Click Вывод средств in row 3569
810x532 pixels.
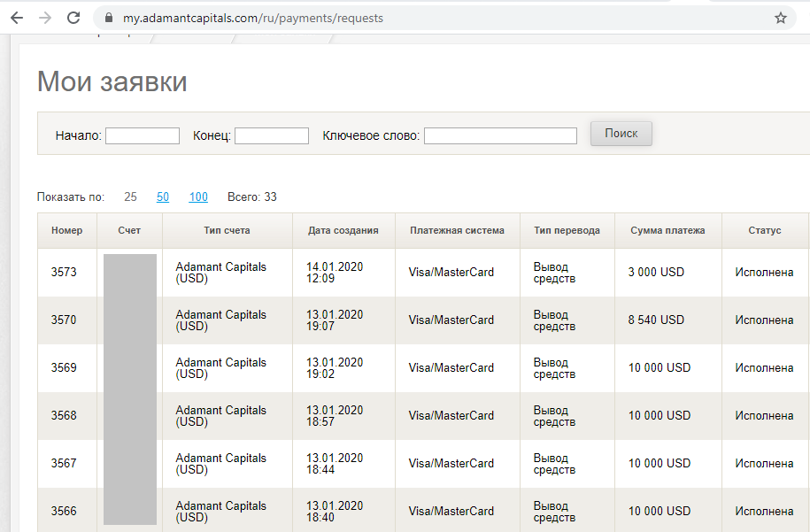tap(554, 368)
